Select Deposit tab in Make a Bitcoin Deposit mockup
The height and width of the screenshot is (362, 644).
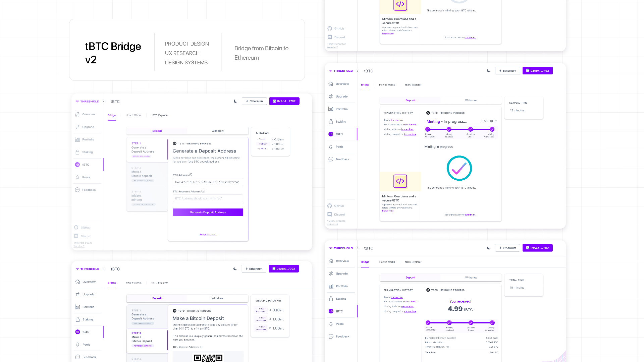[x=157, y=298]
